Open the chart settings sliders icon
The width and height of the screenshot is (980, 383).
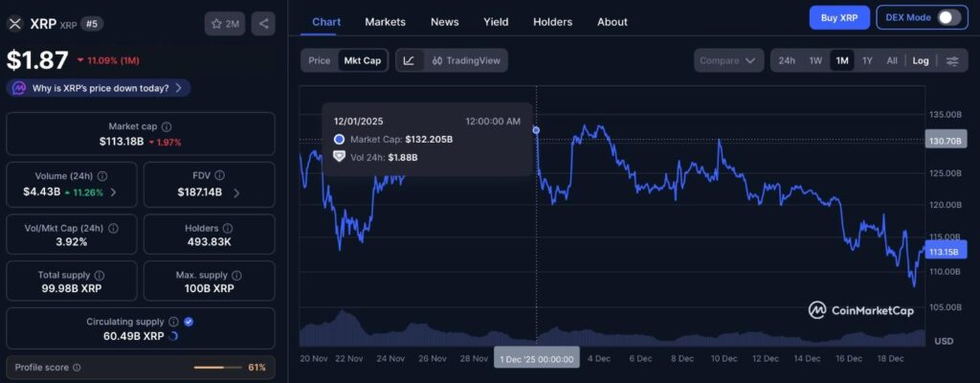coord(952,60)
